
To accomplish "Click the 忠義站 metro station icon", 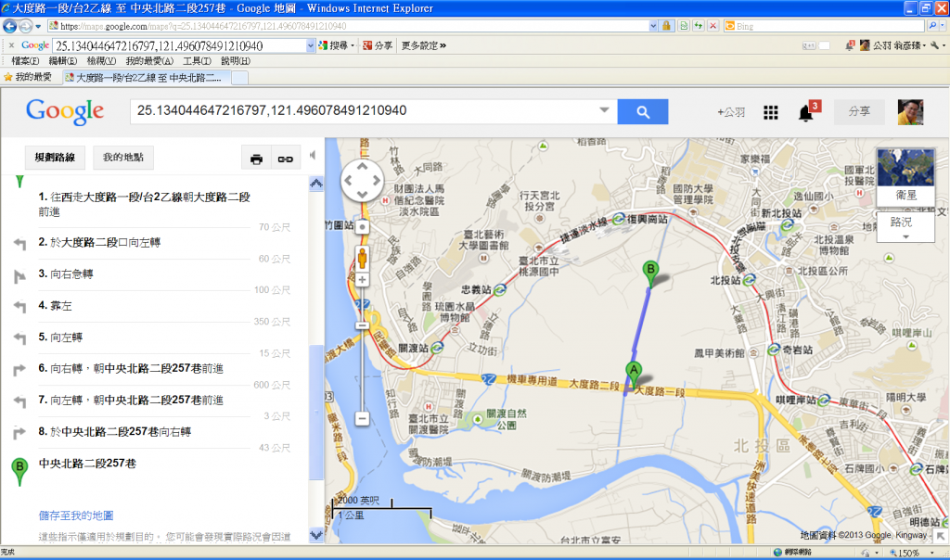I will [x=500, y=290].
